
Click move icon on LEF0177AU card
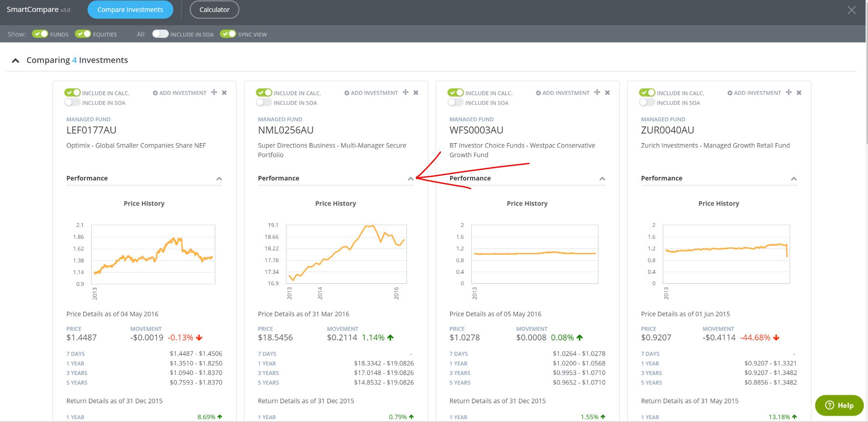point(214,93)
